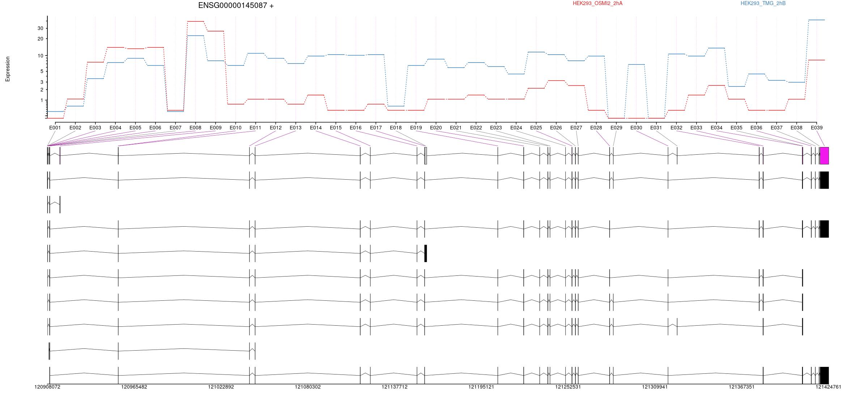
Task: Click exon label E029
Action: pos(616,128)
